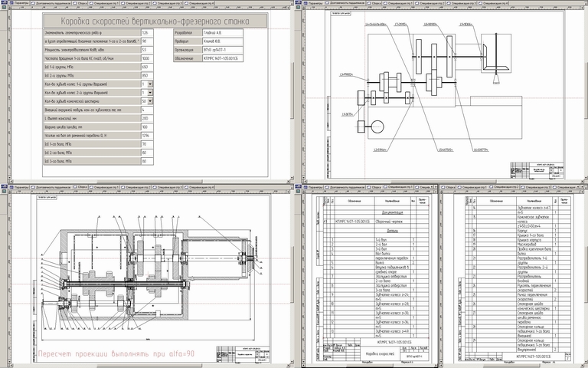Click the Обозначение designation field in parameters
The height and width of the screenshot is (368, 588).
point(223,58)
